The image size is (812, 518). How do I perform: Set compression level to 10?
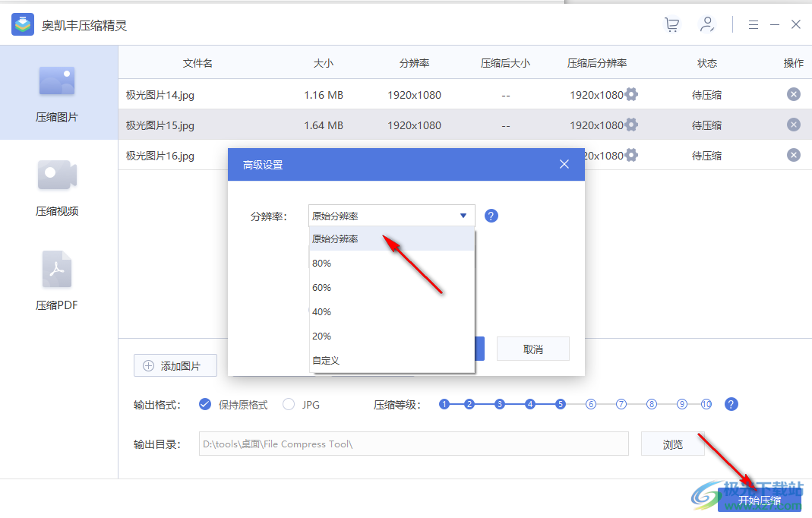(706, 404)
